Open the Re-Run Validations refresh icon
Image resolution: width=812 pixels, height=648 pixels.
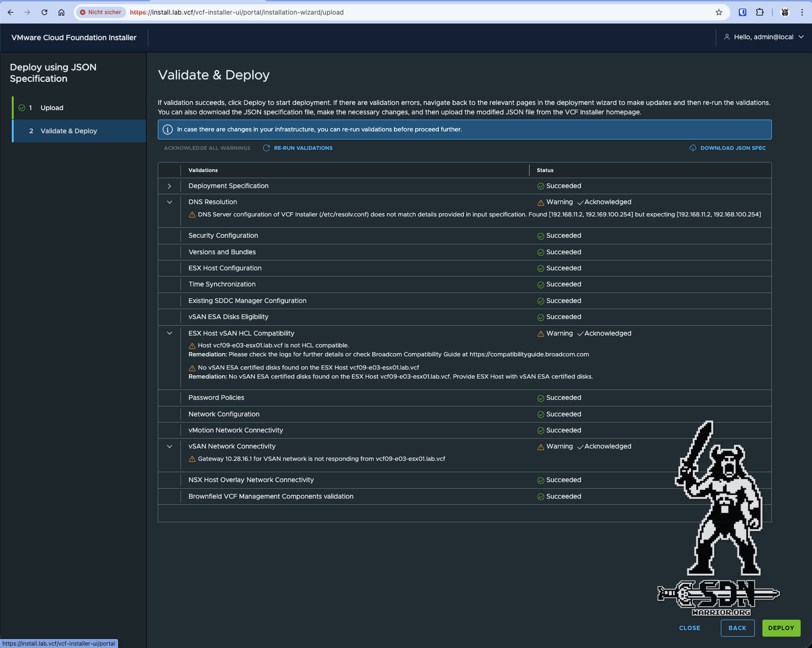266,148
